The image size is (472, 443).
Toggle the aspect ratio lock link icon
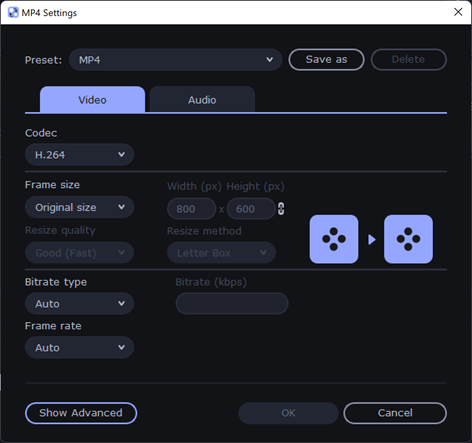(281, 209)
